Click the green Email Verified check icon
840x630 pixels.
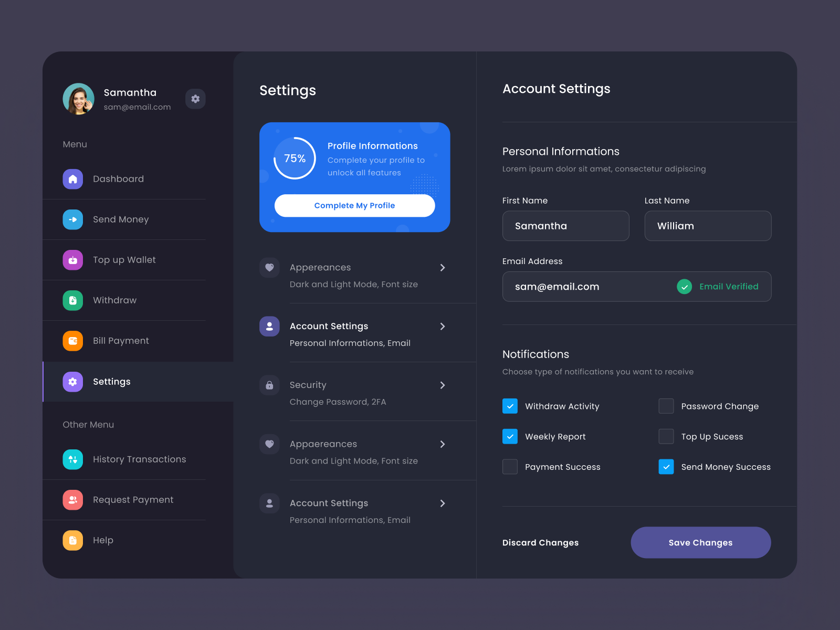684,287
